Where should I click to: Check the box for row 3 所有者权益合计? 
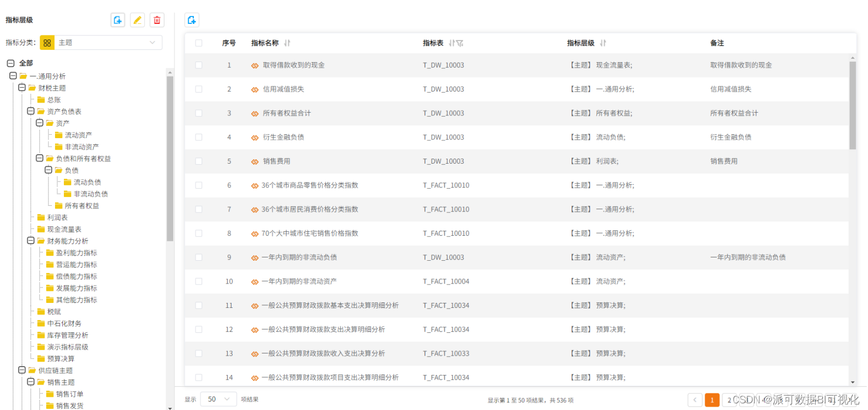199,113
